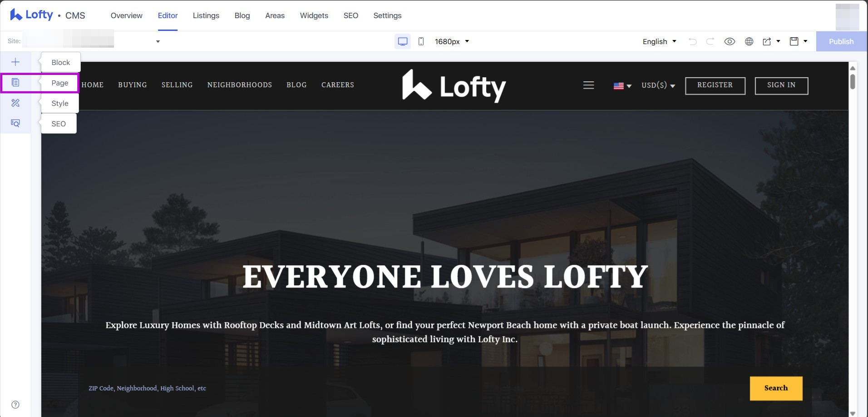The width and height of the screenshot is (868, 417).
Task: Click the Add Block plus icon
Action: click(x=15, y=62)
